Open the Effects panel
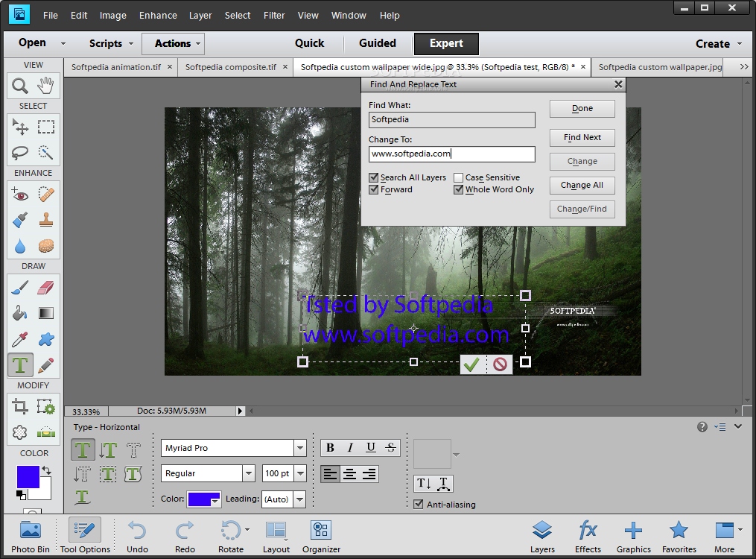Screen dimensions: 756x559 click(x=588, y=537)
